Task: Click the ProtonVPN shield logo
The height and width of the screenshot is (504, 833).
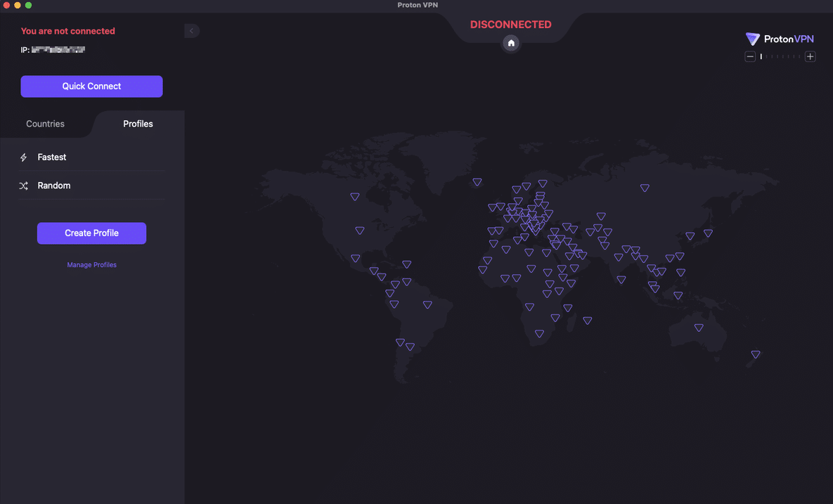Action: [x=752, y=39]
